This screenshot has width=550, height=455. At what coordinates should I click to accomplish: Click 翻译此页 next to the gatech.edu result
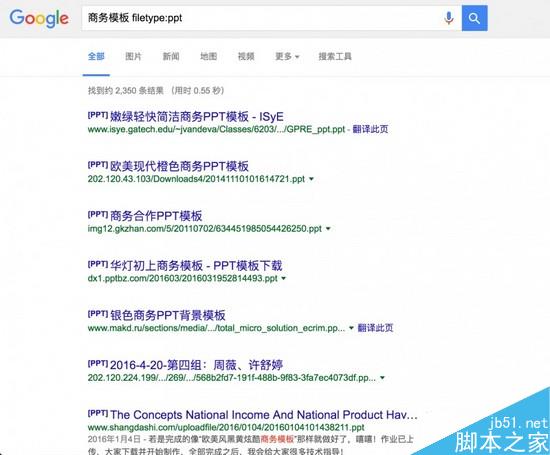(370, 129)
